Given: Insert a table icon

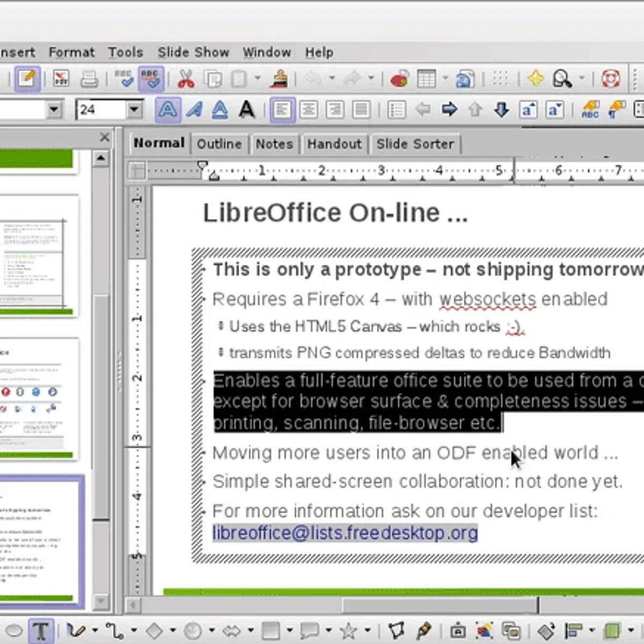Looking at the screenshot, I should coord(427,79).
